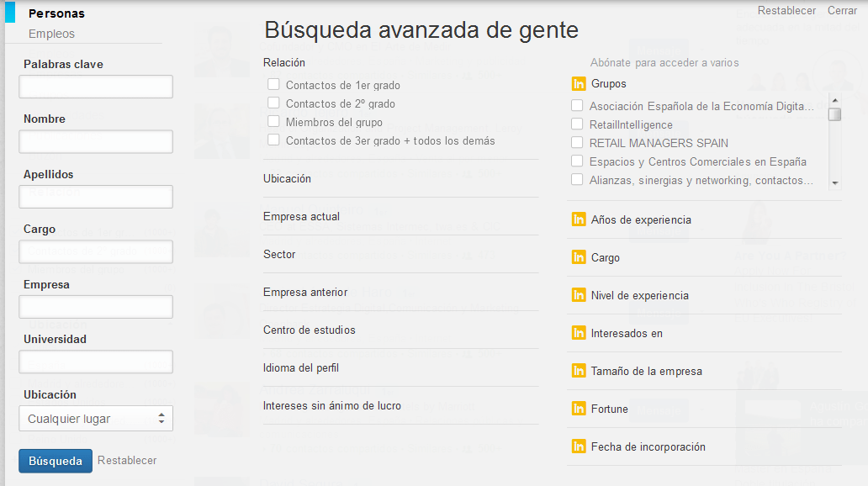Select the Personas tab
868x486 pixels.
(56, 13)
